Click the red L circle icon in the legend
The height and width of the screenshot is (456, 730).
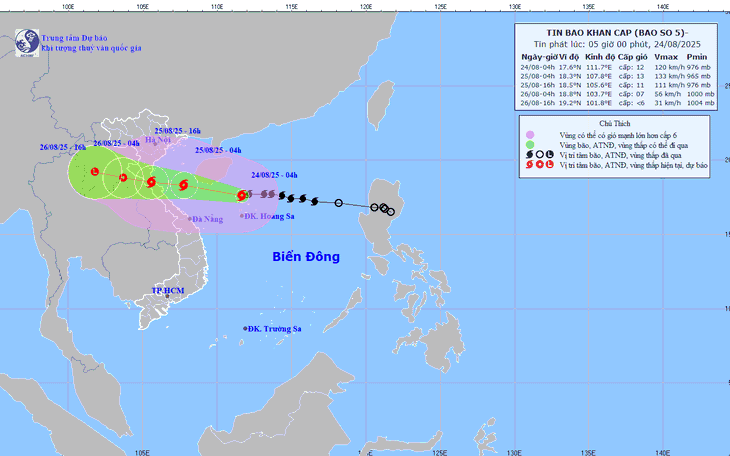tap(550, 164)
